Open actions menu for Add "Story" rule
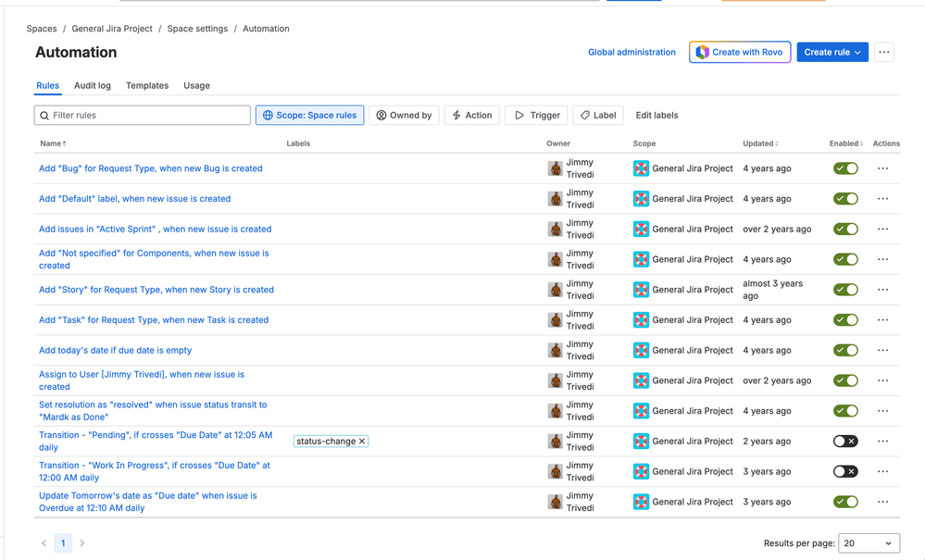 click(x=882, y=290)
